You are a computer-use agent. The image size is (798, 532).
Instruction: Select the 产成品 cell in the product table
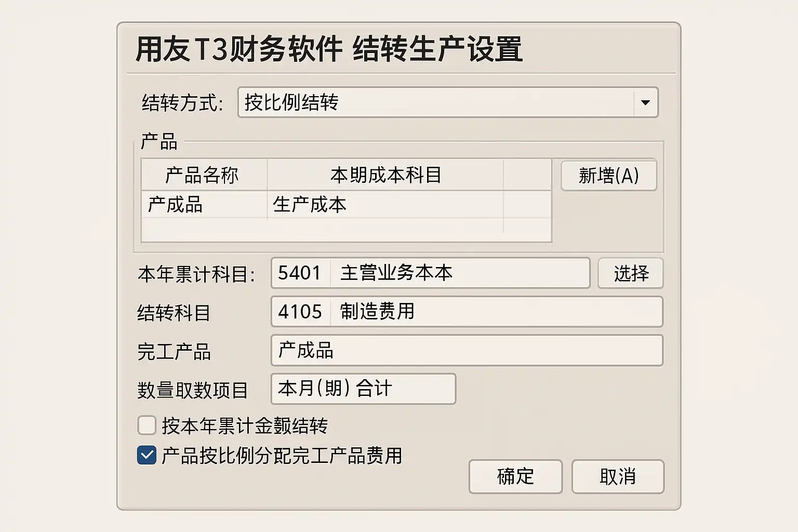204,205
